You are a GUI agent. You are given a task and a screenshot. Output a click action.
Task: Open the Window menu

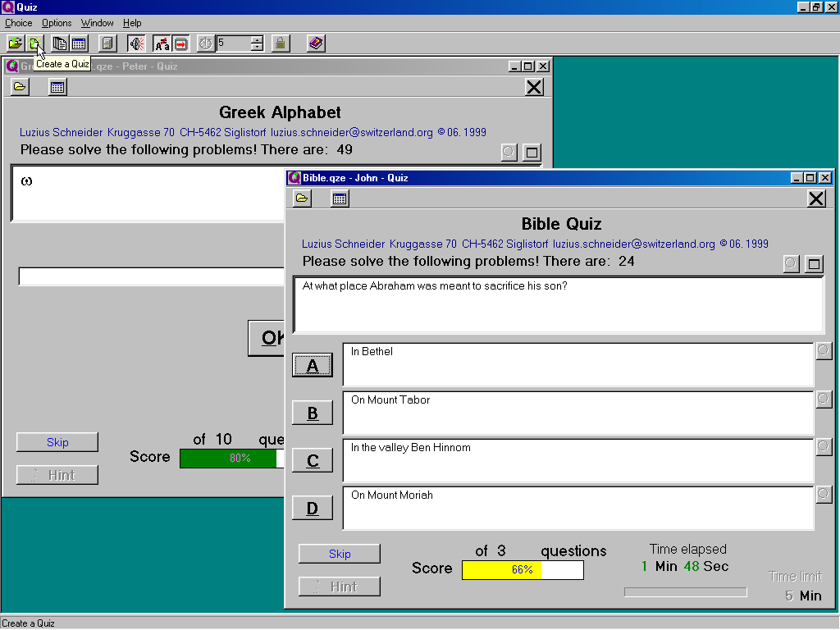pyautogui.click(x=97, y=23)
